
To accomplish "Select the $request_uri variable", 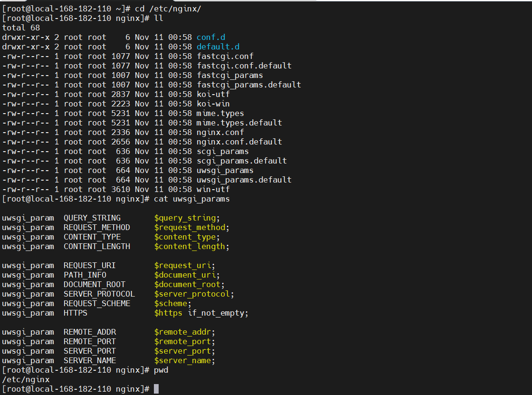I will coord(182,266).
